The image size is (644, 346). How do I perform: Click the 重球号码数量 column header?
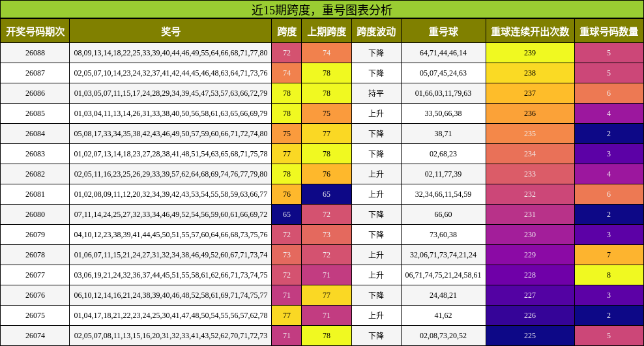pos(609,31)
